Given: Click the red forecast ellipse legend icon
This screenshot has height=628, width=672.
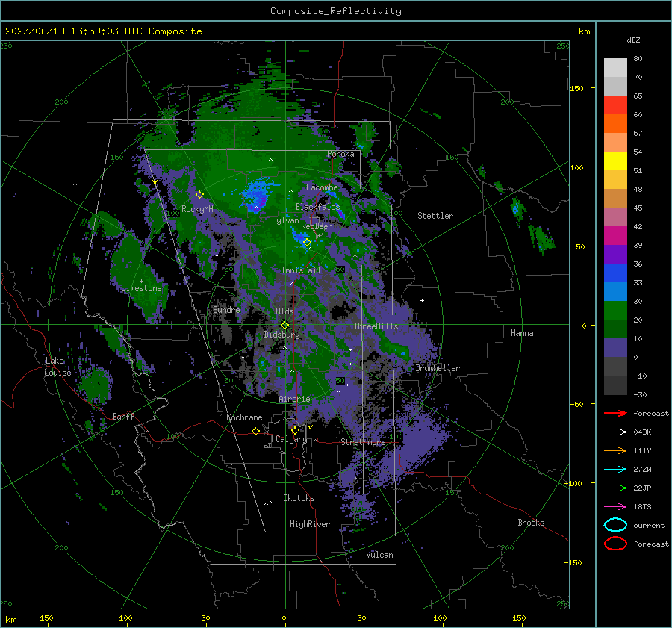Looking at the screenshot, I should point(615,544).
